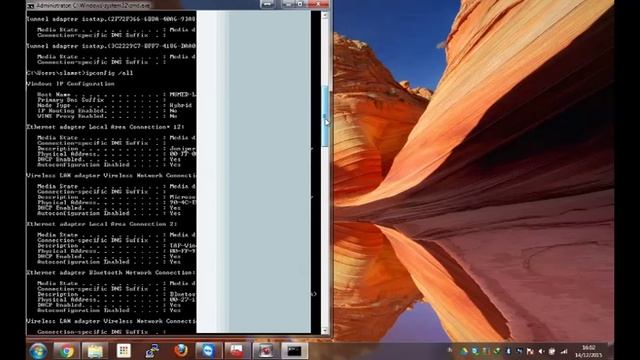Screen dimensions: 640x360
Task: Click the "Primary Dns Suffix" line
Action: tap(102, 100)
